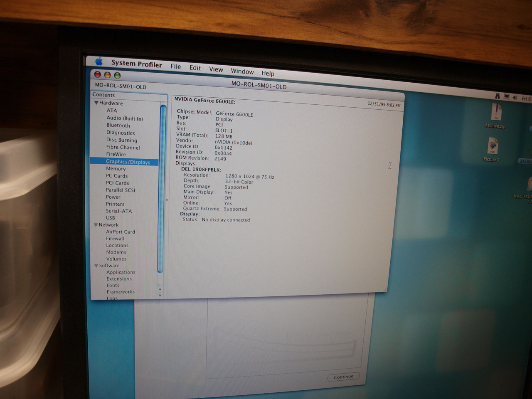
Task: Open the File menu
Action: (175, 66)
